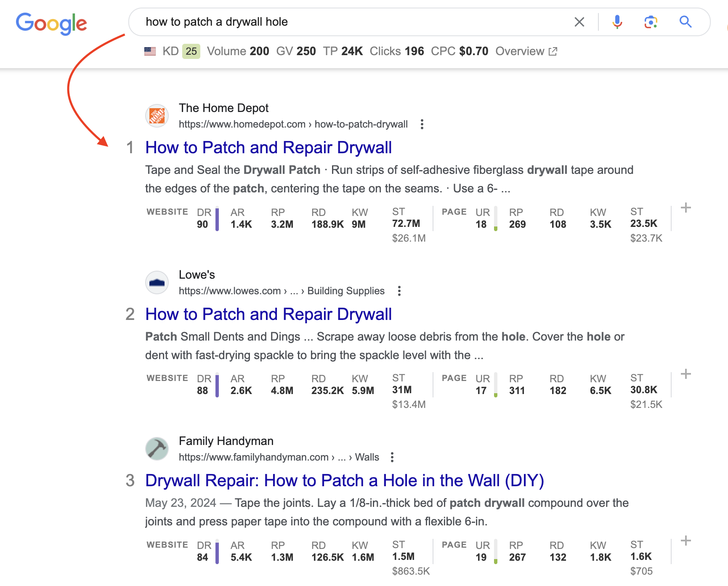Click Family Handyman DR value 84

pyautogui.click(x=202, y=557)
